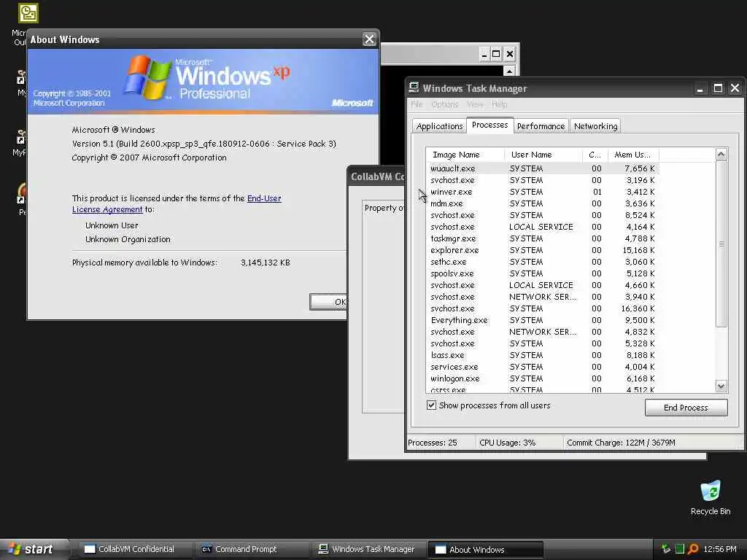Maximize the Command Prompt window behind

click(496, 54)
